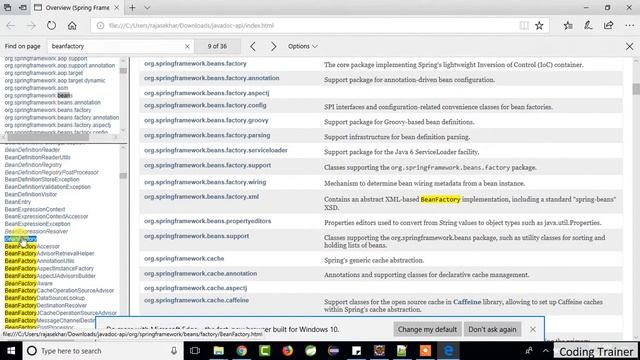Open org.springframework.beans.factory.xml package
The image size is (640, 360).
pos(201,197)
